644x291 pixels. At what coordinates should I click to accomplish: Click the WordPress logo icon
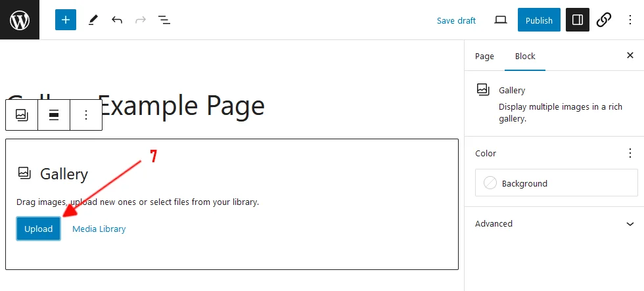coord(20,20)
